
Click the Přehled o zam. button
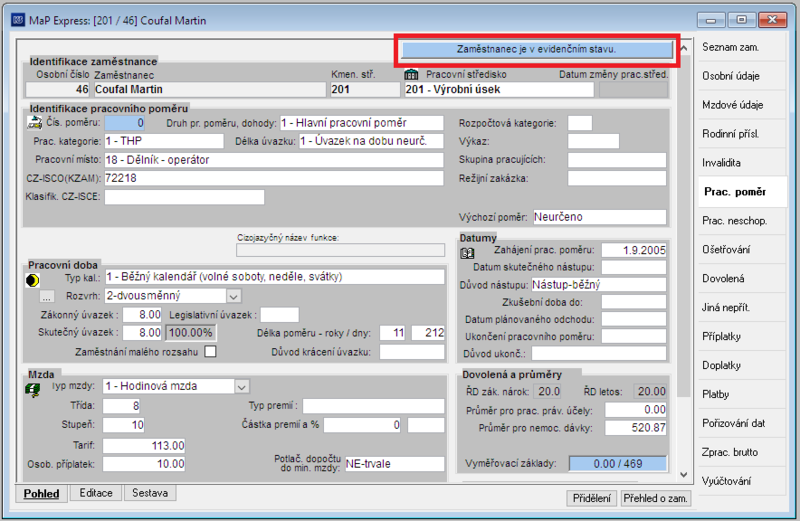click(656, 498)
